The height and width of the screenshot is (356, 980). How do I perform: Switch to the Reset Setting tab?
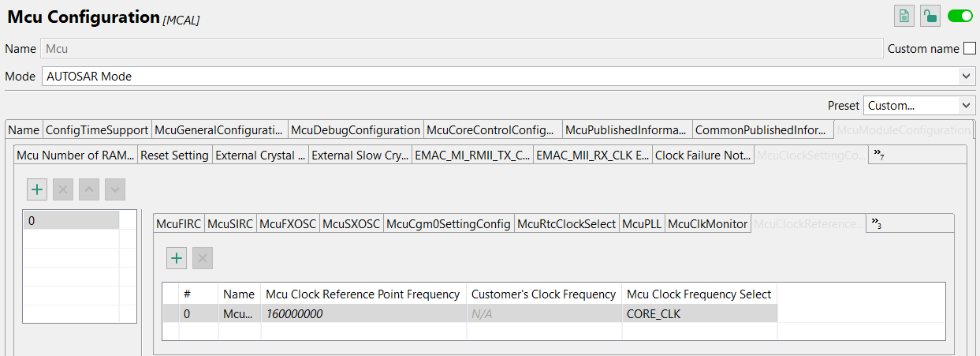(x=175, y=156)
